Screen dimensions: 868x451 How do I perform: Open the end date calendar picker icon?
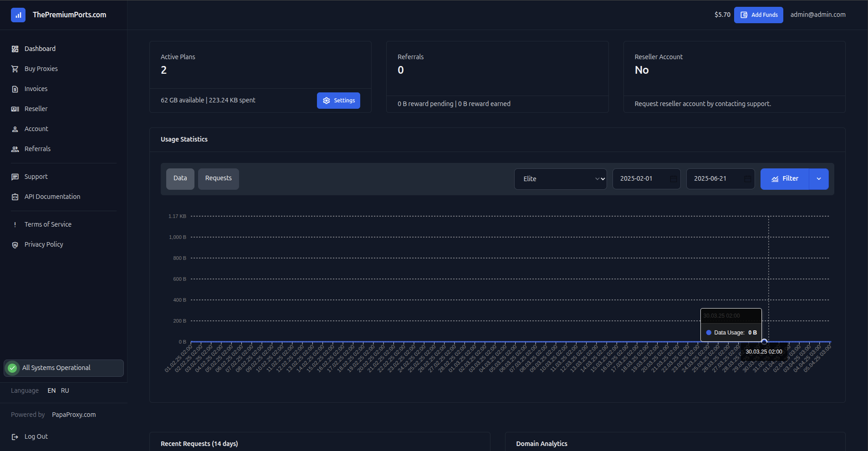pos(747,179)
